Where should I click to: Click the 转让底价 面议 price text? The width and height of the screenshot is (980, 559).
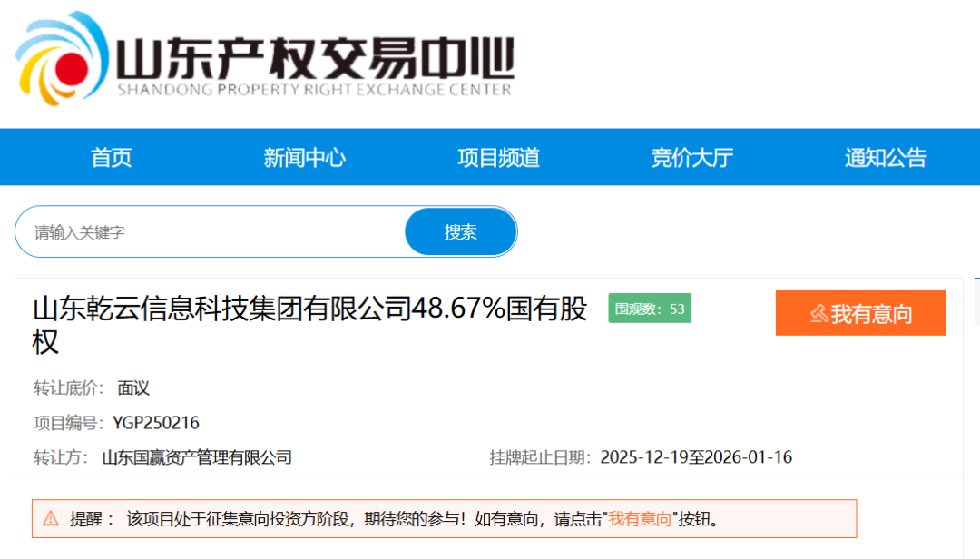click(x=134, y=387)
